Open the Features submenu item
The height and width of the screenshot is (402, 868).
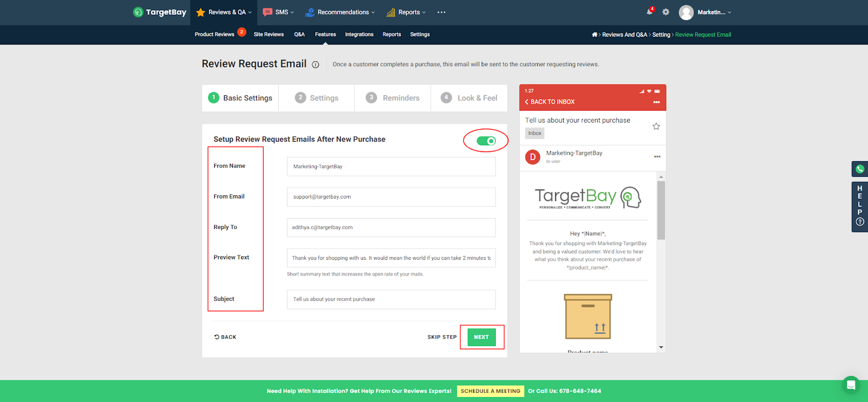click(325, 34)
